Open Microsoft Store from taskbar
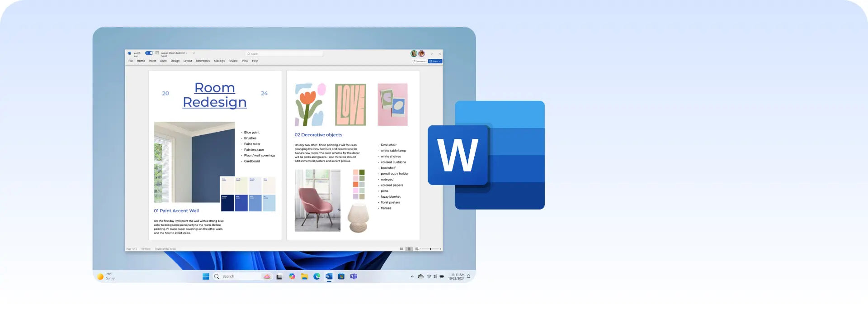 pos(341,277)
